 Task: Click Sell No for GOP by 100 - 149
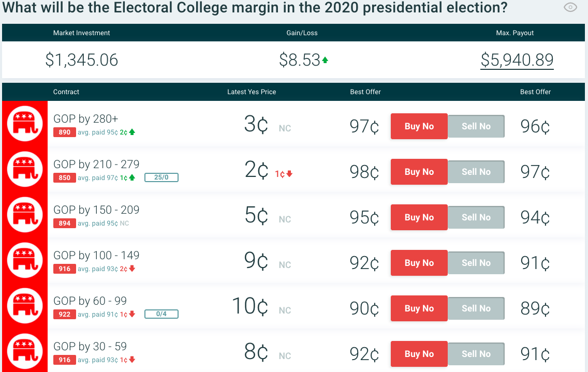(476, 263)
